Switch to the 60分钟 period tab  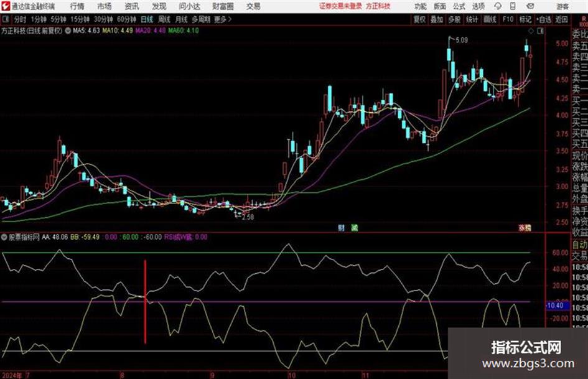[x=126, y=19]
